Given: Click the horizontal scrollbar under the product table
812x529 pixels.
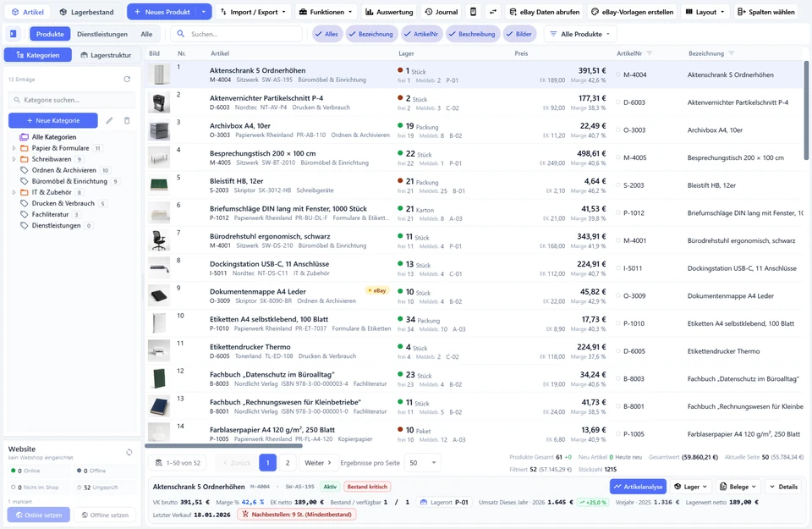Looking at the screenshot, I should tap(223, 445).
